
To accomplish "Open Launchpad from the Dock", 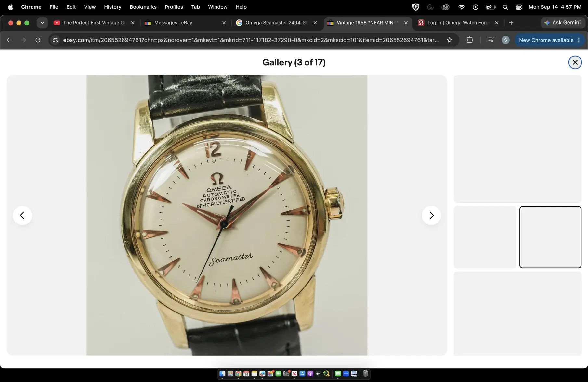I will coord(230,374).
